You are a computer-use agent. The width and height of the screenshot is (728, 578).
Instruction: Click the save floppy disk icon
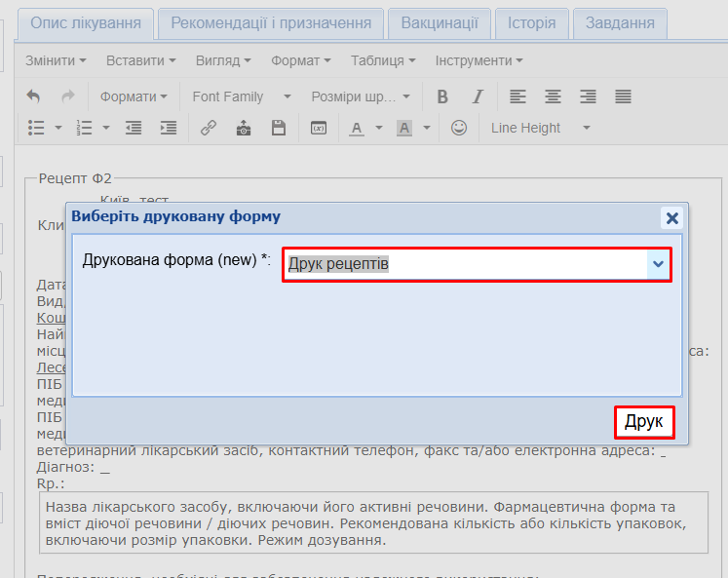[x=278, y=128]
